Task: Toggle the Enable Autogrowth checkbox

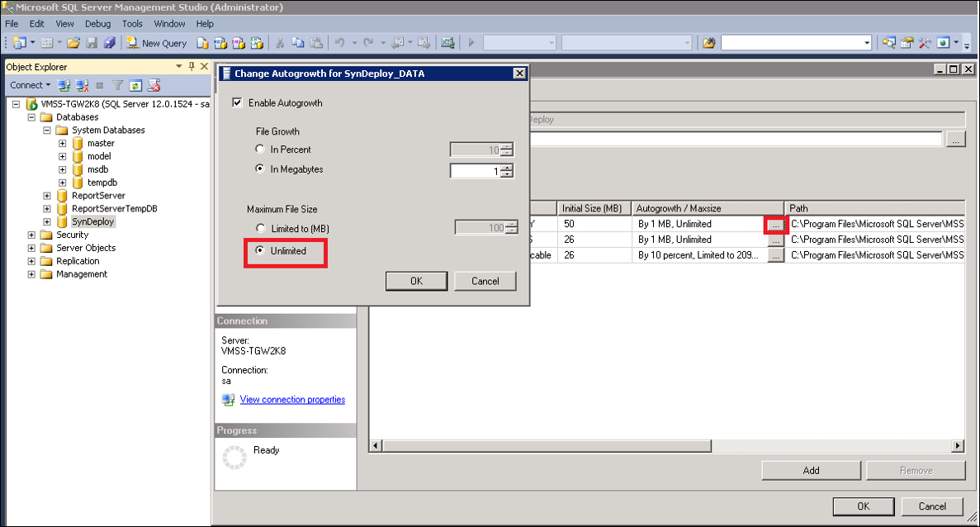Action: pyautogui.click(x=237, y=102)
